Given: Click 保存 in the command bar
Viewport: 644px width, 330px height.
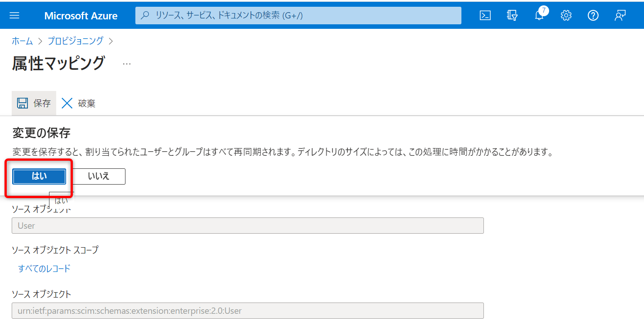Looking at the screenshot, I should pos(34,103).
